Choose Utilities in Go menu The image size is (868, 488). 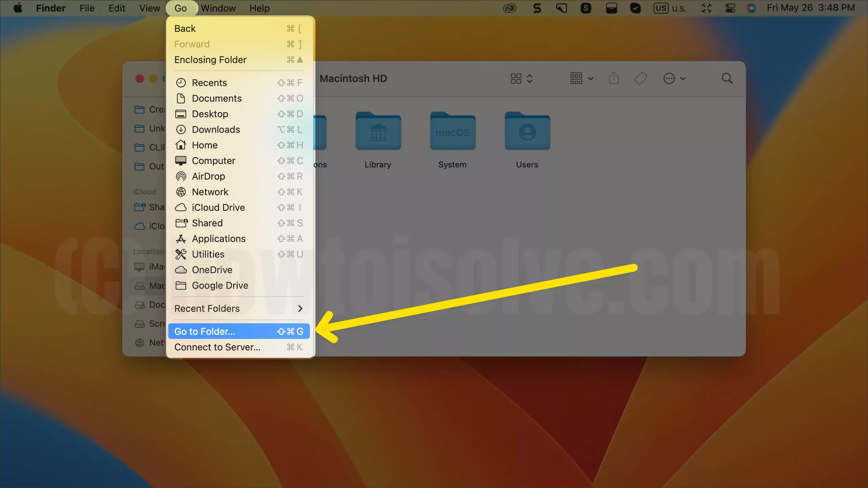click(x=239, y=254)
